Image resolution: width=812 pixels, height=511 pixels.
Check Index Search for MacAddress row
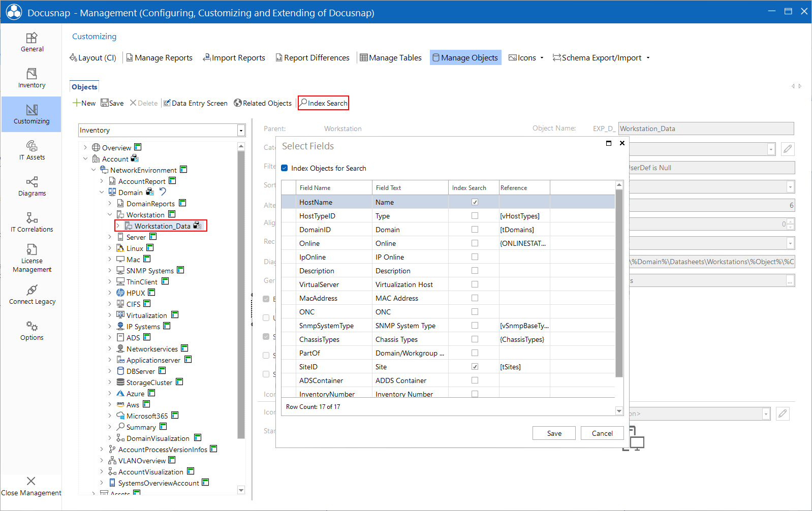tap(475, 298)
